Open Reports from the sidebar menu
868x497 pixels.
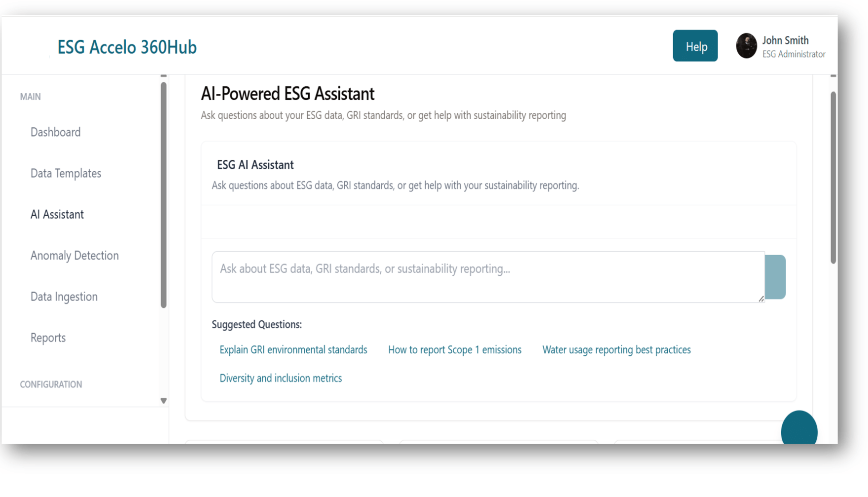pos(48,338)
